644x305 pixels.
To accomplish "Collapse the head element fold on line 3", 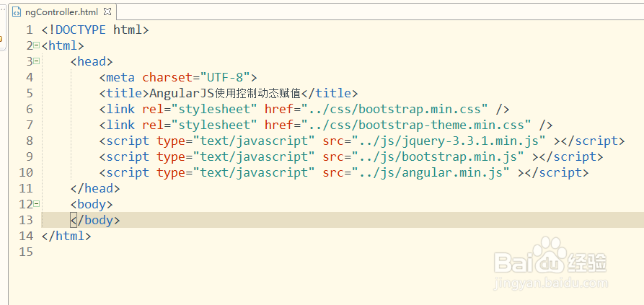I will click(x=37, y=61).
